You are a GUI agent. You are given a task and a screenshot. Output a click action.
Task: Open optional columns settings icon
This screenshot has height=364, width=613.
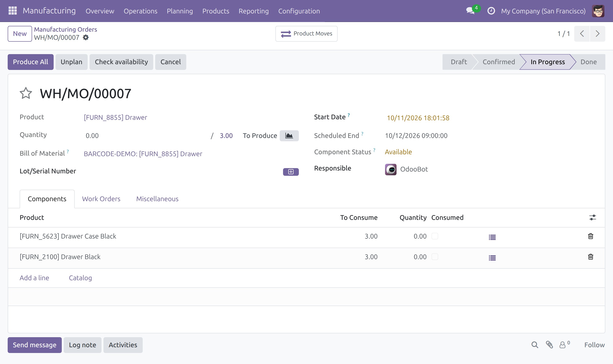(x=592, y=218)
